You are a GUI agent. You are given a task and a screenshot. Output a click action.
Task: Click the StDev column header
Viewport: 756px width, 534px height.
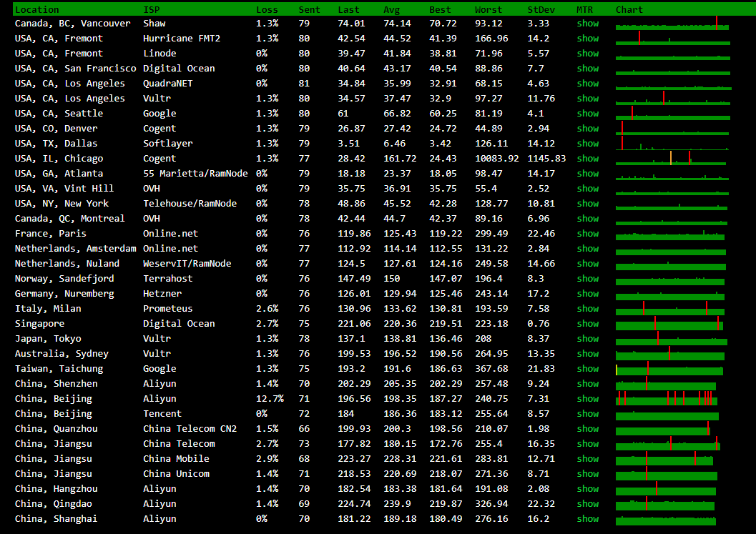(539, 10)
